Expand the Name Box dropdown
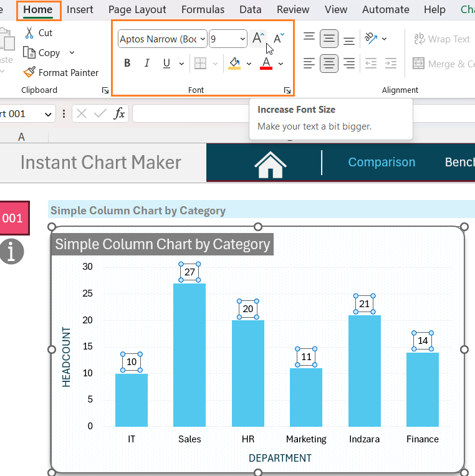 click(x=48, y=114)
